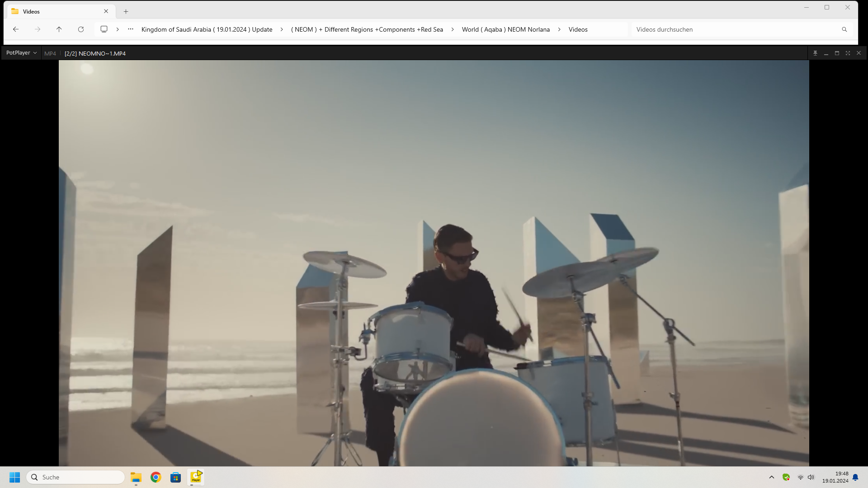Image resolution: width=868 pixels, height=488 pixels.
Task: Open Kingdom of Saudi Arabia breadcrumb folder
Action: point(207,29)
